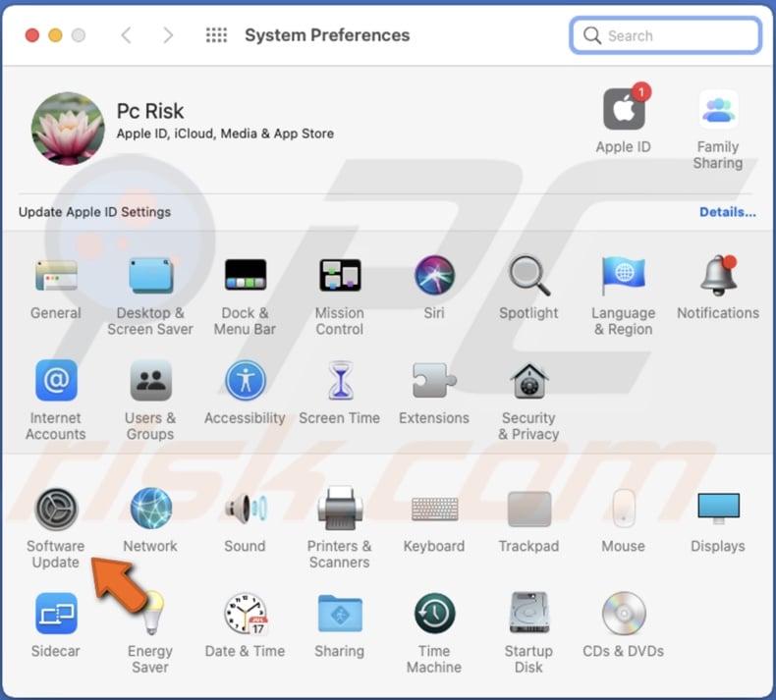Click the lotus flower profile picture

[68, 129]
